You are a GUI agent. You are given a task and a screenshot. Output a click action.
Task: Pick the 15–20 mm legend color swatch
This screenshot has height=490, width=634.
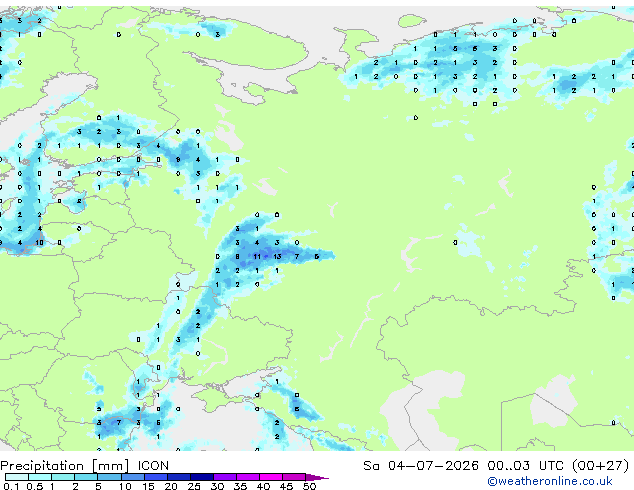[x=155, y=477]
